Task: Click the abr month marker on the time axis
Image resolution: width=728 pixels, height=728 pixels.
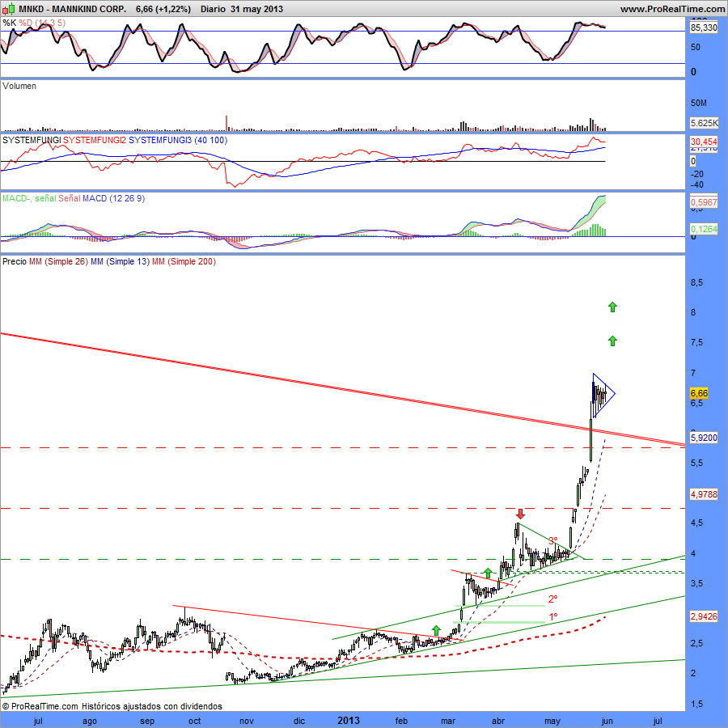Action: 498,721
